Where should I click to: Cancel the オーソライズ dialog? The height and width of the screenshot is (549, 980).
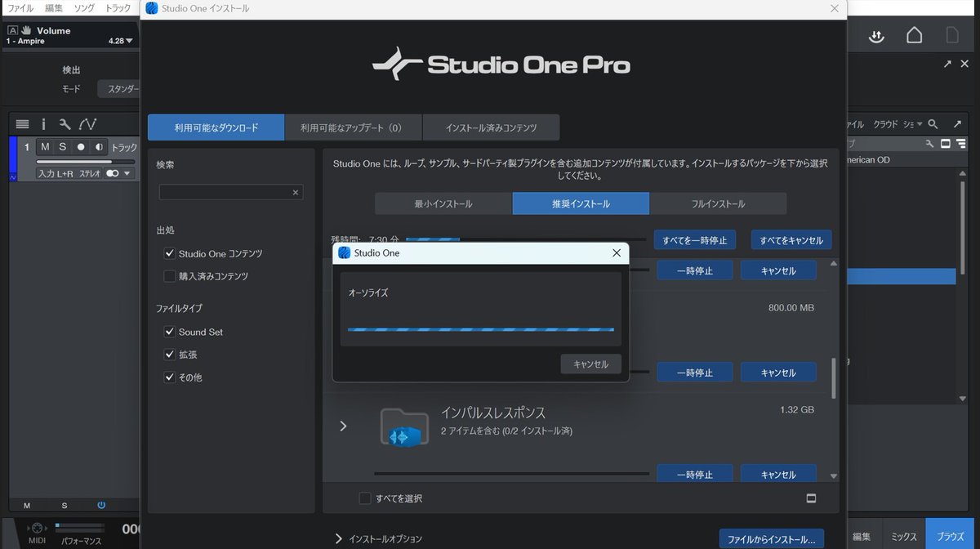(590, 364)
